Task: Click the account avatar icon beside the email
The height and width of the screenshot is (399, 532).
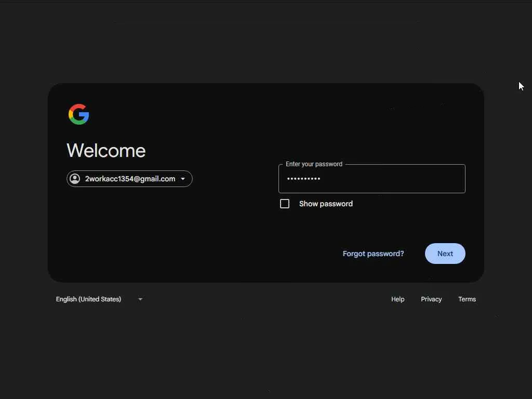Action: (x=75, y=179)
